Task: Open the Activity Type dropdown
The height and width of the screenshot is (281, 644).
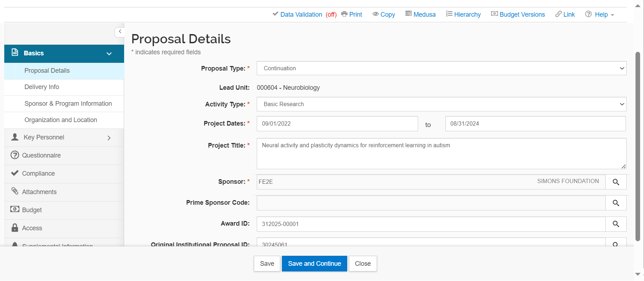Action: 442,104
